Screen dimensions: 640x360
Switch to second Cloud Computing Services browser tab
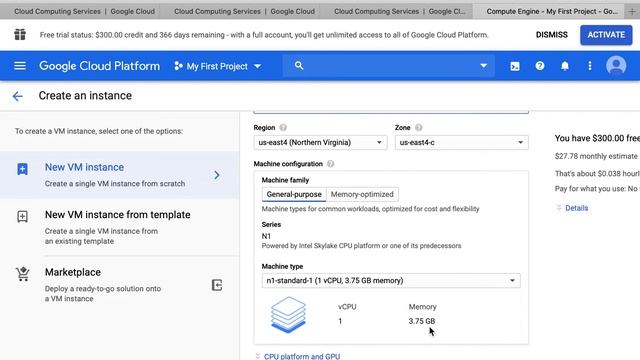[x=244, y=11]
